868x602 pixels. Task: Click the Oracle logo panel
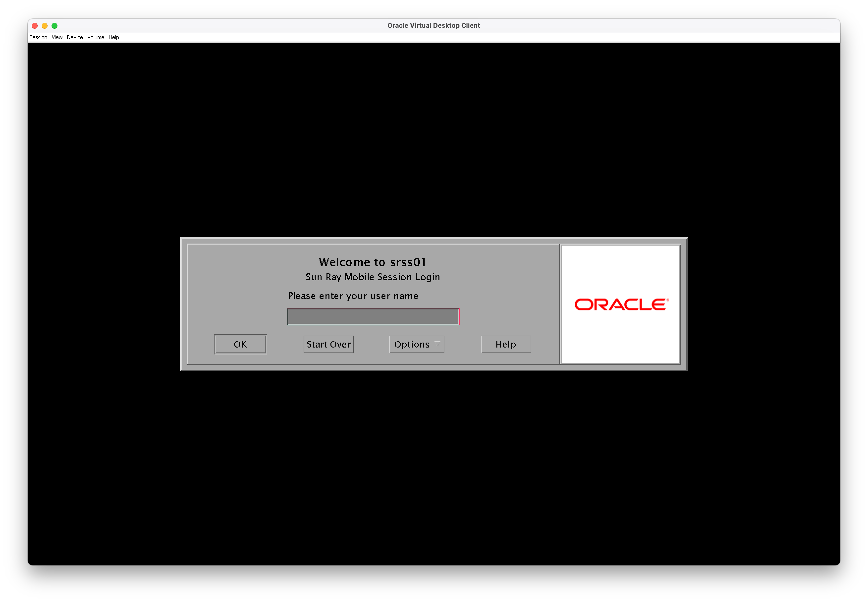621,304
